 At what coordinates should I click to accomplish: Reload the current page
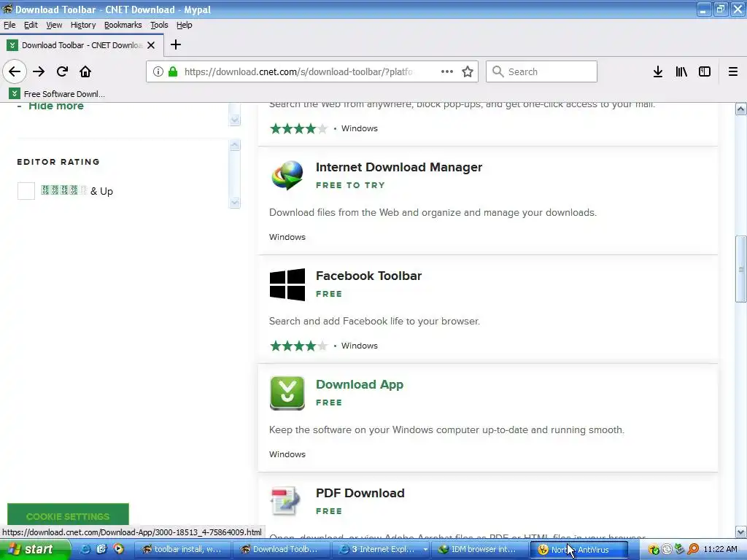click(62, 71)
